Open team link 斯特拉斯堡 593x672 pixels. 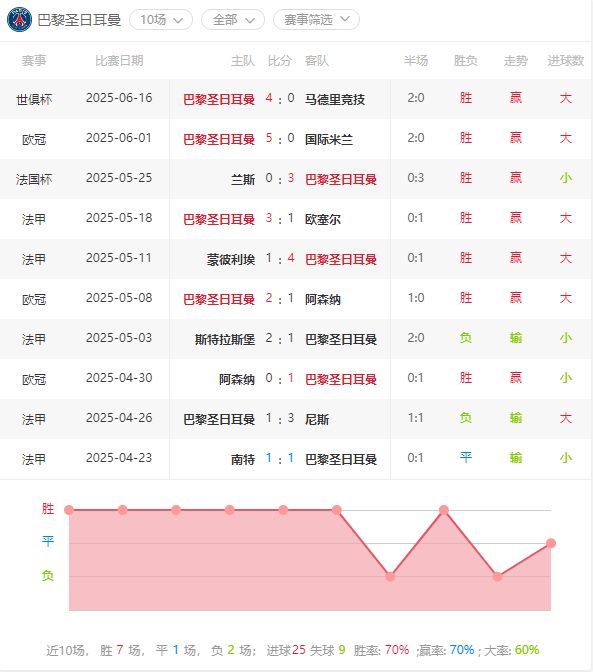coord(225,339)
